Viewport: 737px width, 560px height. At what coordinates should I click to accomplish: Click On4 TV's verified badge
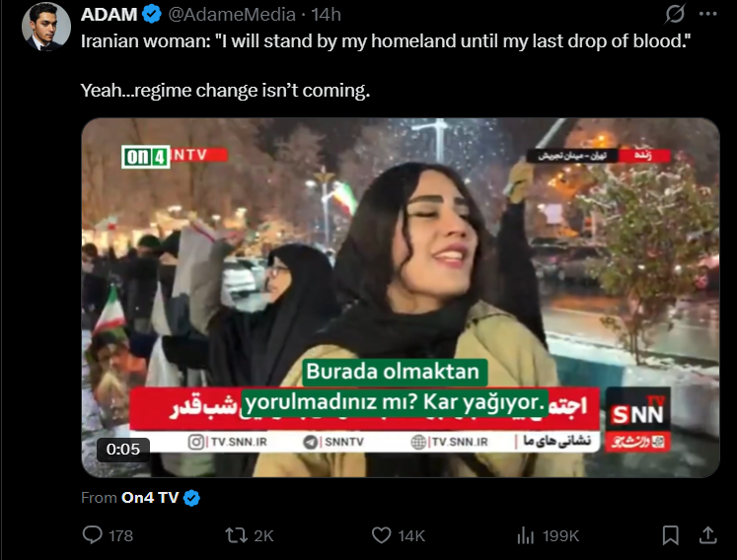[x=191, y=498]
